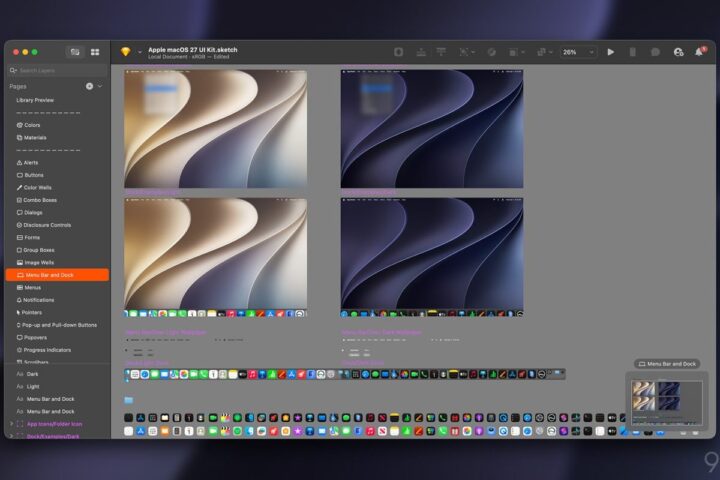Viewport: 720px width, 480px height.
Task: Open the Sketch diamond insert menu
Action: click(125, 52)
